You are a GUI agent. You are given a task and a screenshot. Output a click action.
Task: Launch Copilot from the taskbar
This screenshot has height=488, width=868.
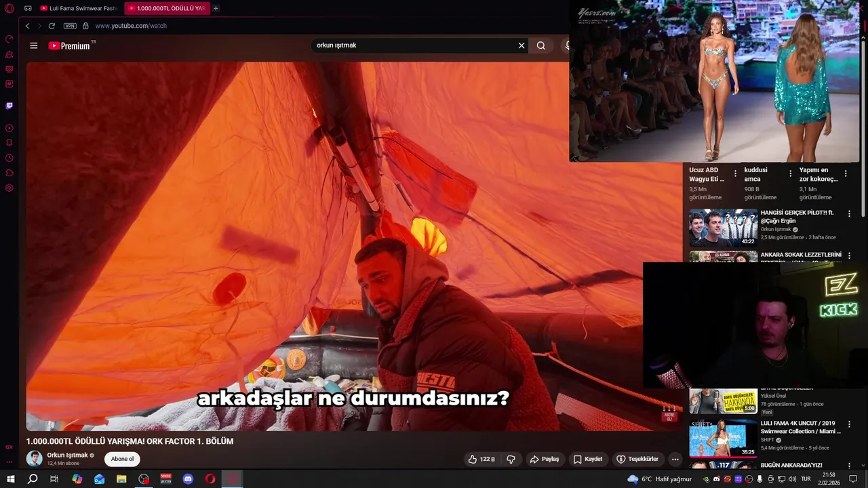(x=77, y=479)
